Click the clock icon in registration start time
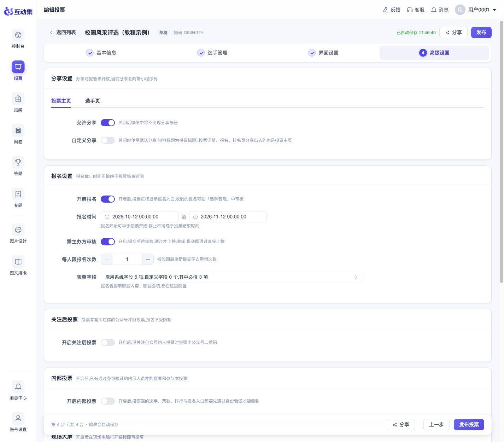The image size is (504, 442). [x=107, y=217]
